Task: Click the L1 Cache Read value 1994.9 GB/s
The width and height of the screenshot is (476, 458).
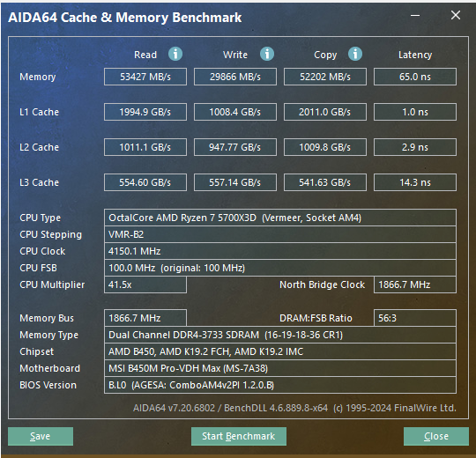Action: 145,112
